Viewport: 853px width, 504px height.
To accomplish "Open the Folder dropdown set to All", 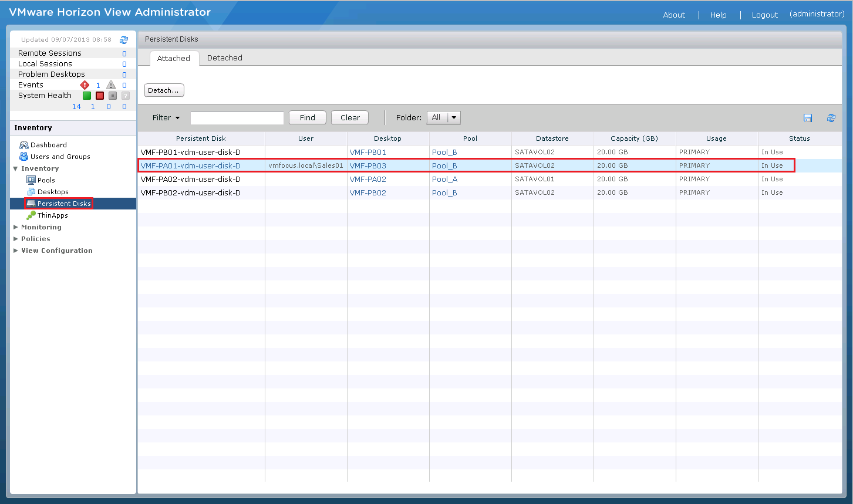I will [444, 117].
